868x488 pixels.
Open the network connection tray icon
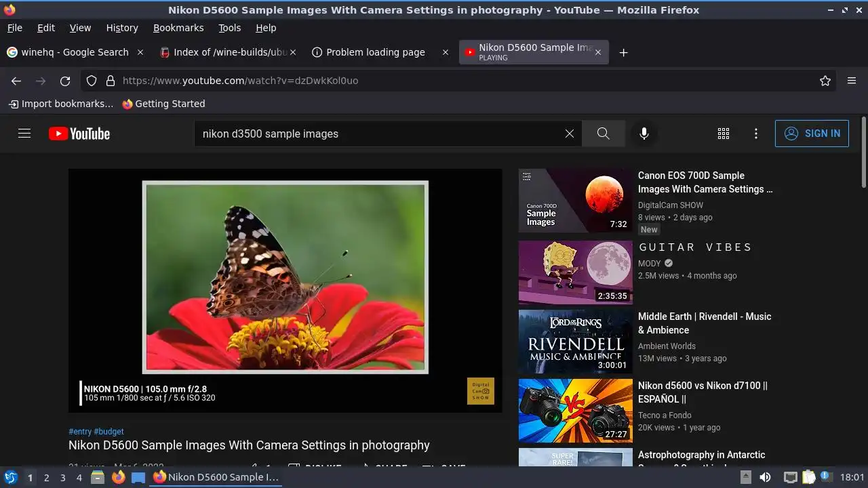pyautogui.click(x=790, y=477)
